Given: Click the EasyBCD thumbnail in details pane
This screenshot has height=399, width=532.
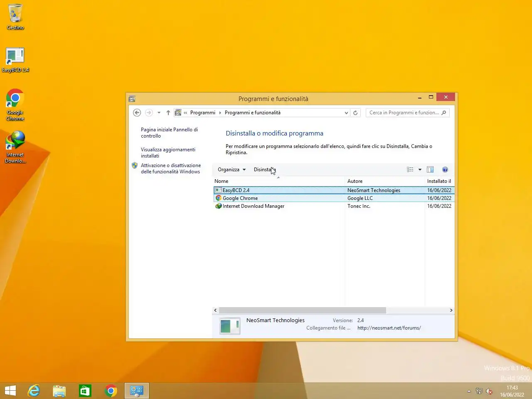Looking at the screenshot, I should (230, 326).
